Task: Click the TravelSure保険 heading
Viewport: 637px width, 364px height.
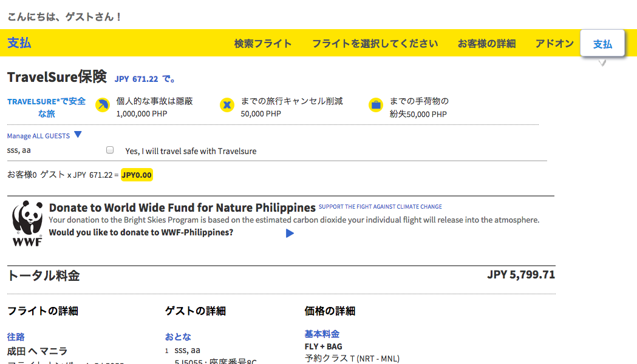Action: (57, 76)
